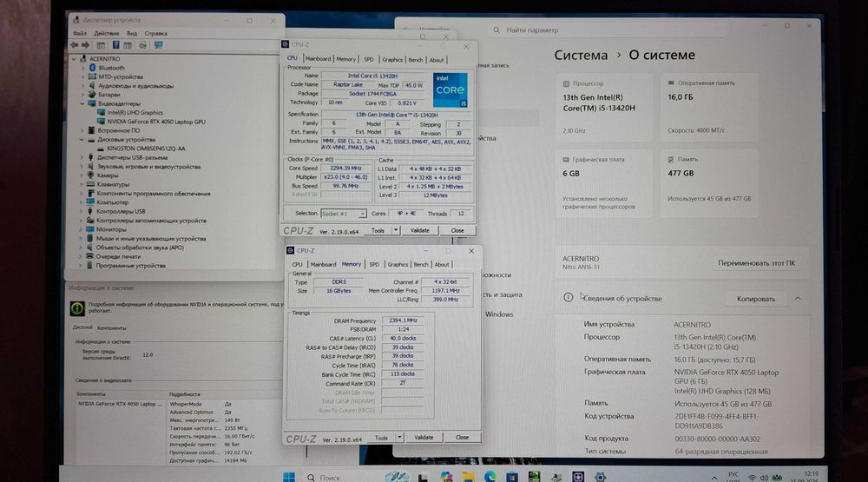
Task: Click Копировать button in device info
Action: (756, 299)
